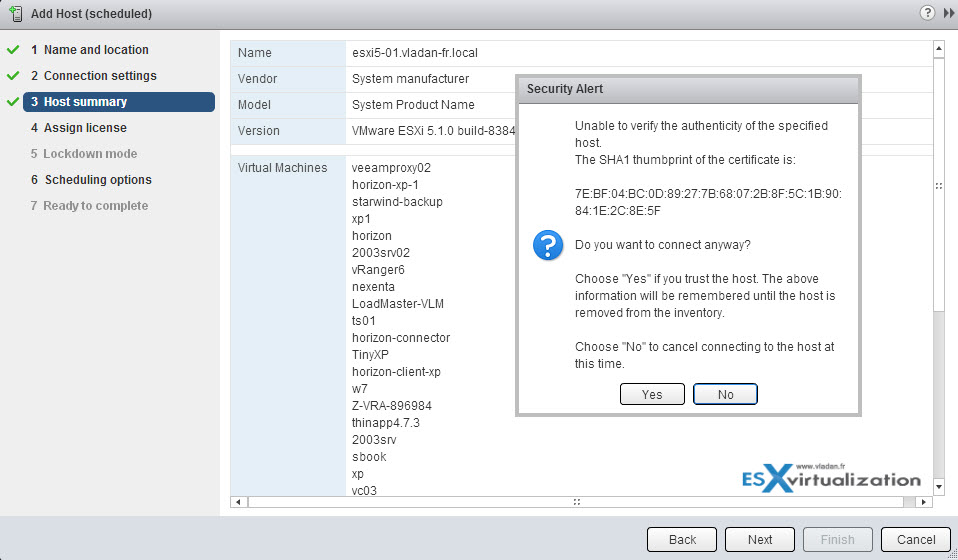
Task: Select w7 in the VM list
Action: pos(359,388)
